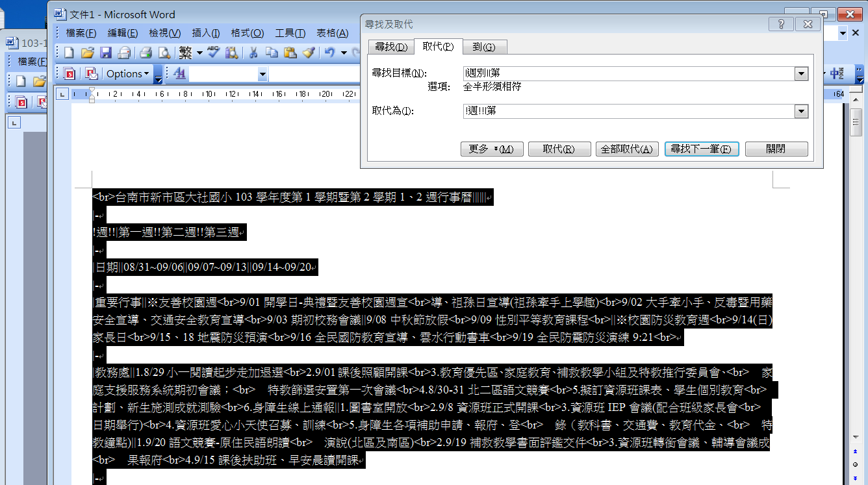Click the 中 Chinese layout toolbar icon
Image resolution: width=868 pixels, height=485 pixels.
point(837,74)
